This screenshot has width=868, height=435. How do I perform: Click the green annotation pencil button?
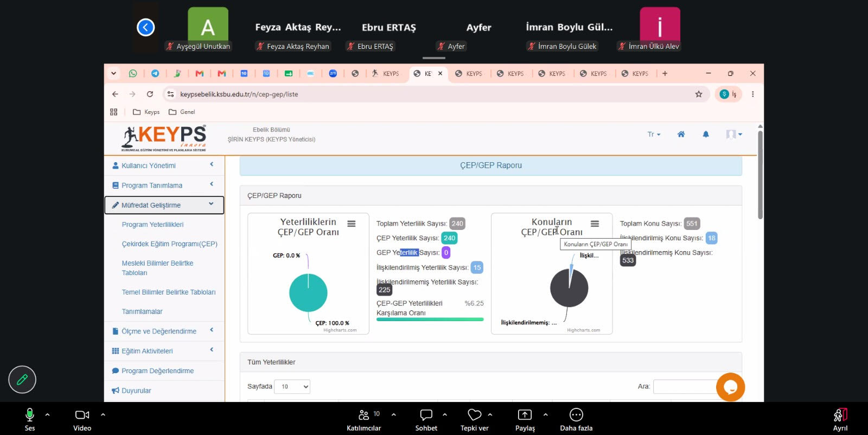(x=22, y=380)
